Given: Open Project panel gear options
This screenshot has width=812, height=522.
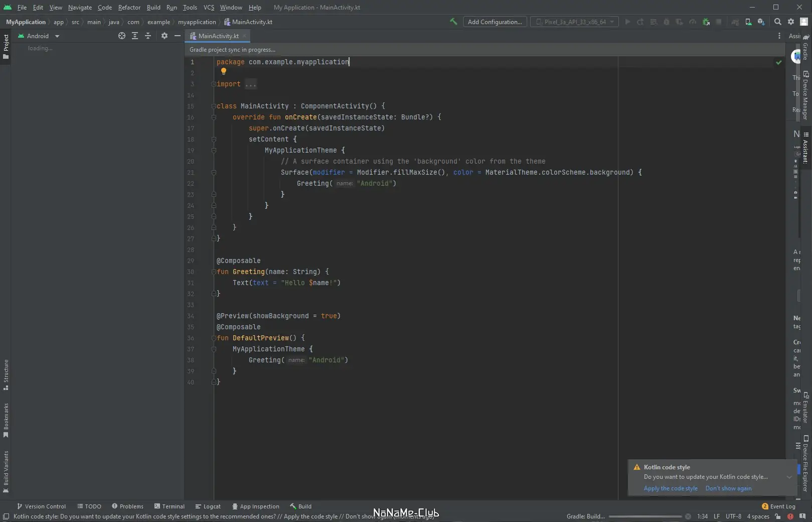Looking at the screenshot, I should point(164,36).
